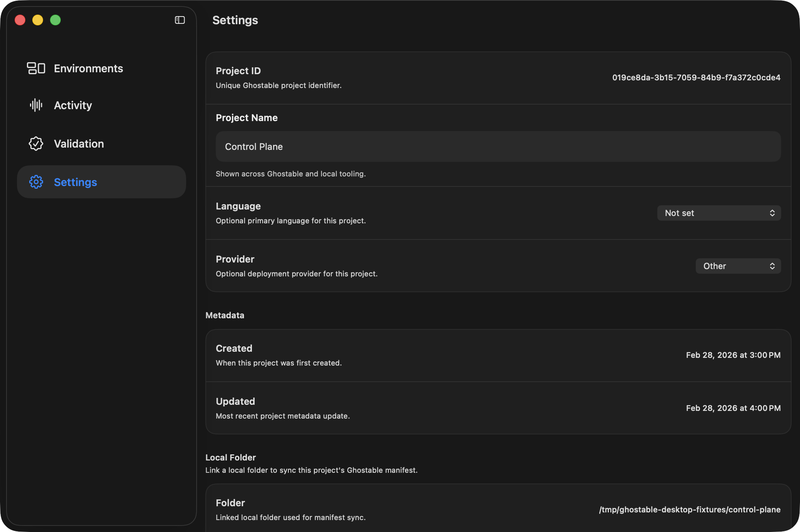
Task: Toggle the sidebar visibility icon
Action: (x=180, y=20)
